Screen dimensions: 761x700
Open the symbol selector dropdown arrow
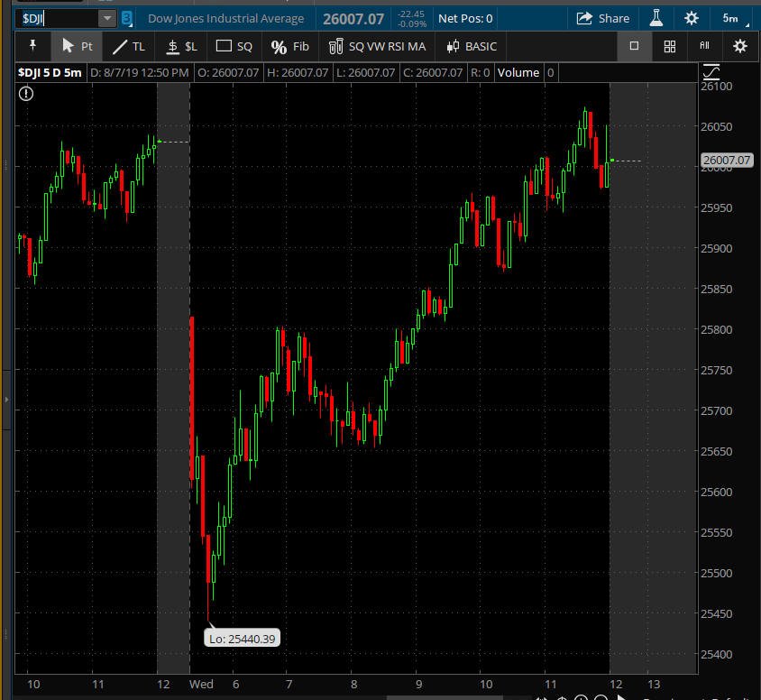tap(107, 19)
